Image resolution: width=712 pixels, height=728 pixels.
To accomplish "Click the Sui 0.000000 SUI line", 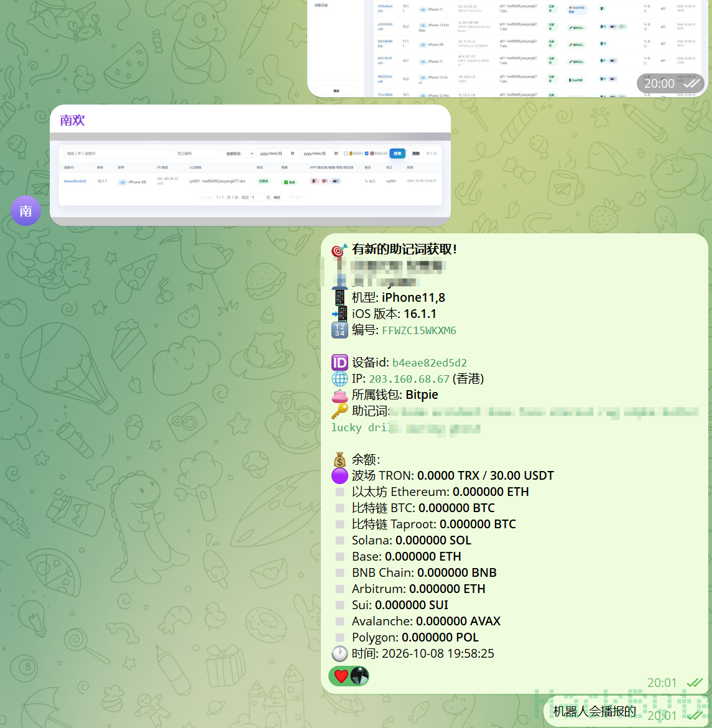I will [x=400, y=605].
